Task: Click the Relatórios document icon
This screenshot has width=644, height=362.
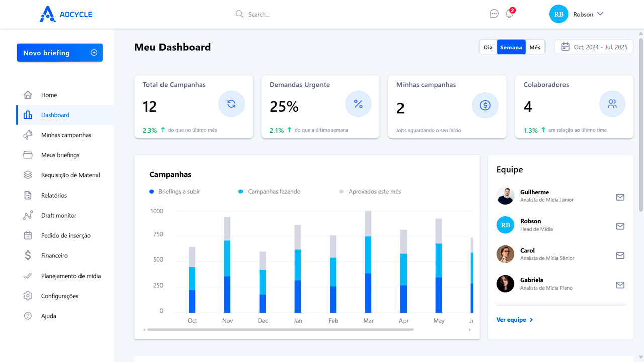Action: pyautogui.click(x=28, y=195)
